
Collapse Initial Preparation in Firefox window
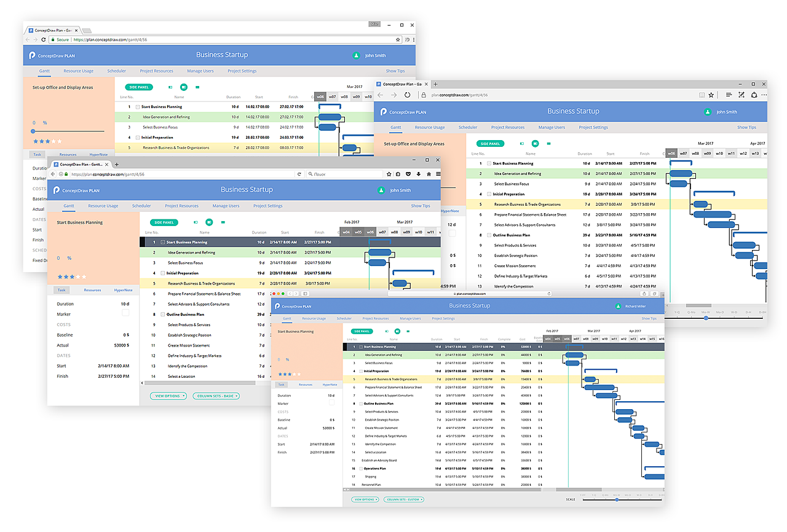click(x=163, y=273)
